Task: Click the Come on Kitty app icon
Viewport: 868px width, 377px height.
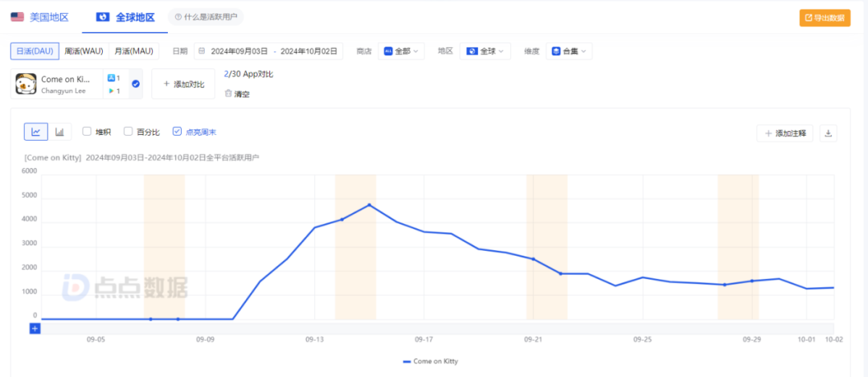Action: tap(26, 84)
